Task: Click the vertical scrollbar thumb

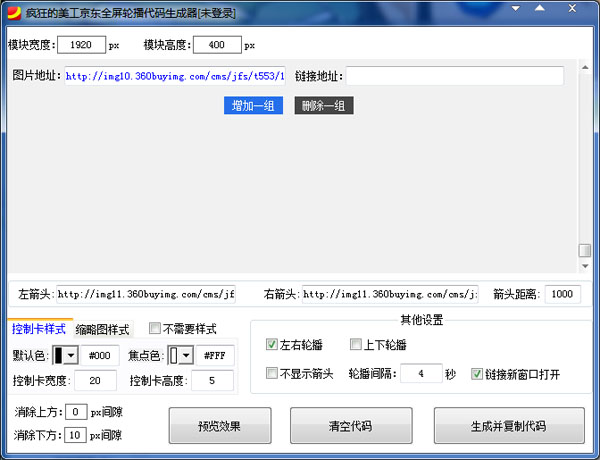Action: tap(585, 251)
